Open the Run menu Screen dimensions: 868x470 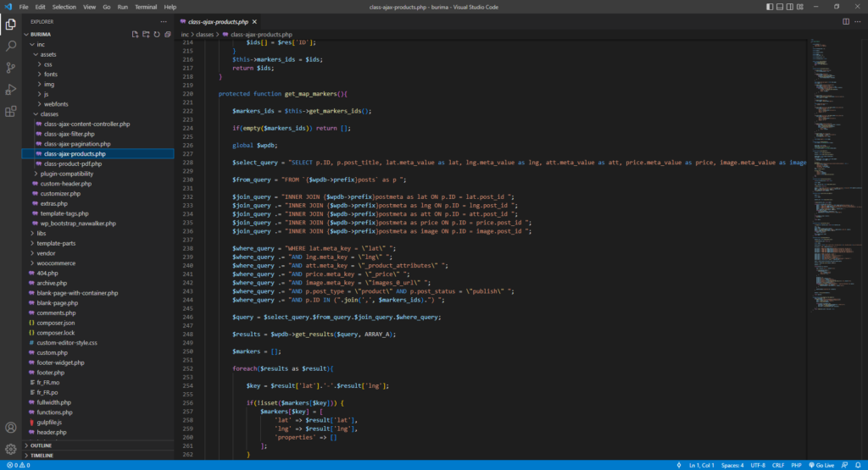[x=122, y=7]
